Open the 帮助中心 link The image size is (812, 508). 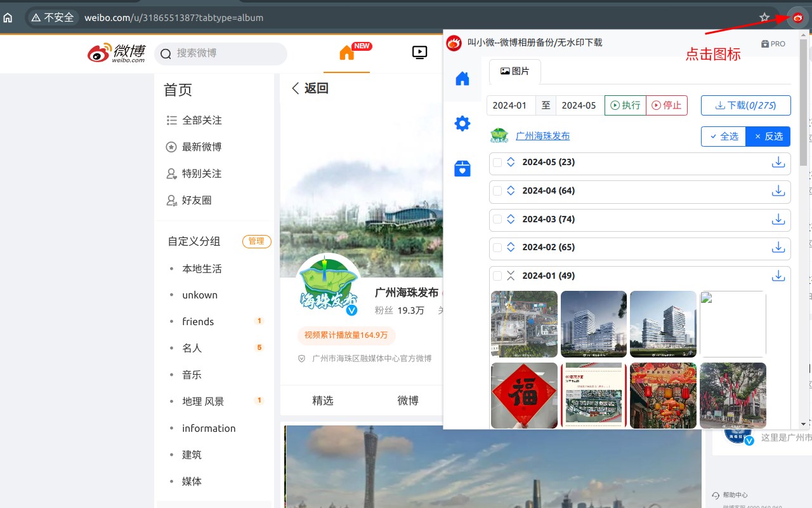pos(730,495)
